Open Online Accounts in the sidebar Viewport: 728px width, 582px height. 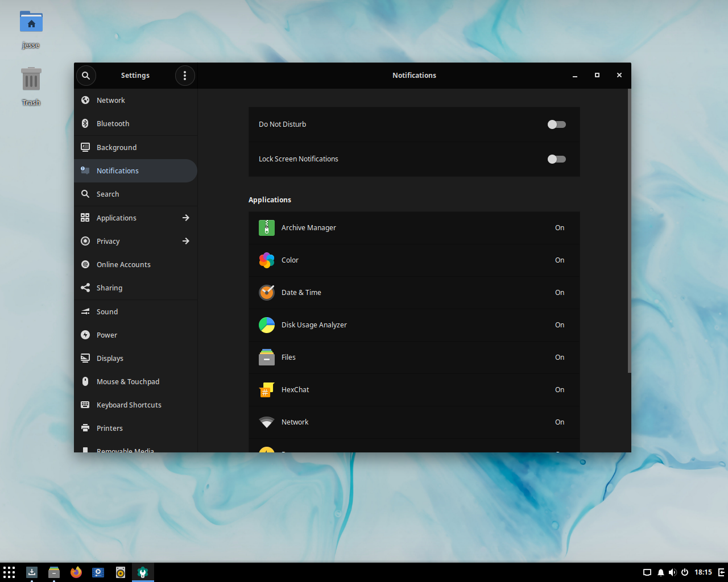[x=136, y=264]
